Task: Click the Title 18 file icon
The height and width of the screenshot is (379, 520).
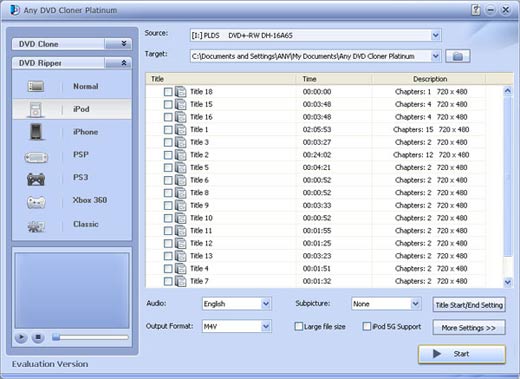Action: (x=181, y=92)
